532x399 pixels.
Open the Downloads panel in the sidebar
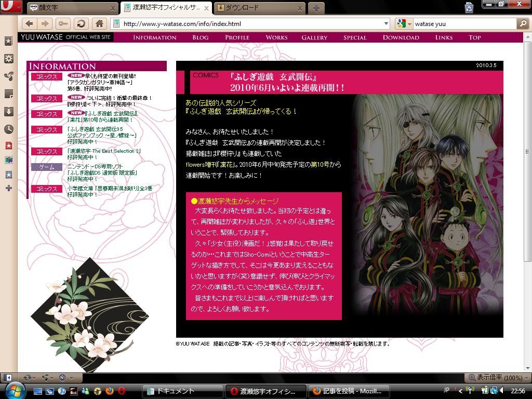pos(8,111)
